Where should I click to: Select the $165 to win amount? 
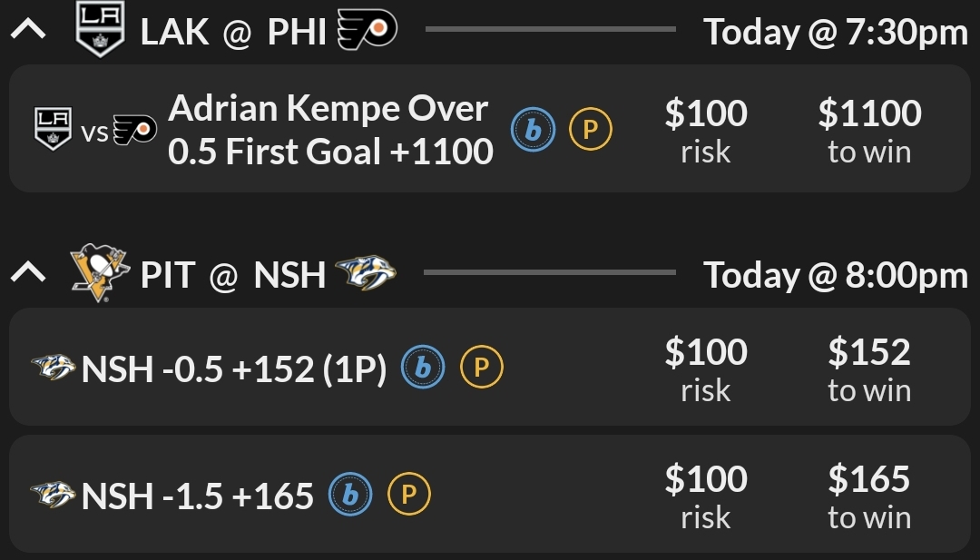(x=868, y=496)
